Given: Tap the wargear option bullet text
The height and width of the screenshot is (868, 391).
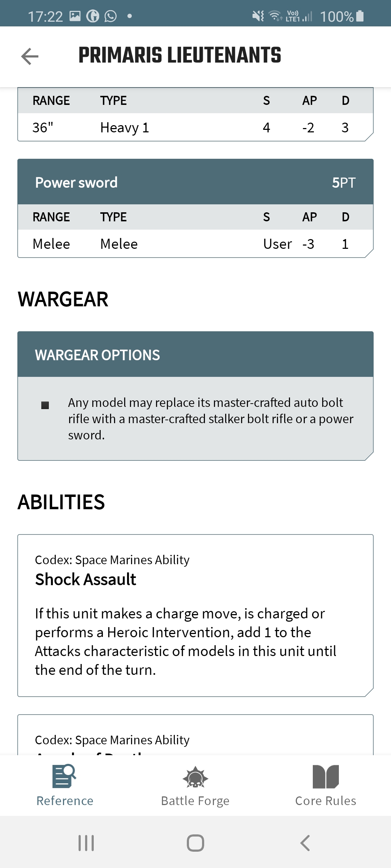Looking at the screenshot, I should coord(210,418).
